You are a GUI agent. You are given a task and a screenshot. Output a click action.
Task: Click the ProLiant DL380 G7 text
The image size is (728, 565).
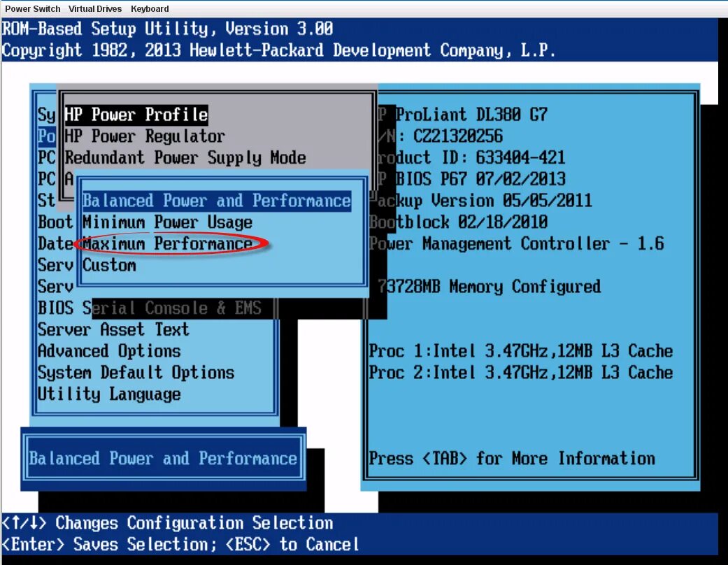click(471, 115)
